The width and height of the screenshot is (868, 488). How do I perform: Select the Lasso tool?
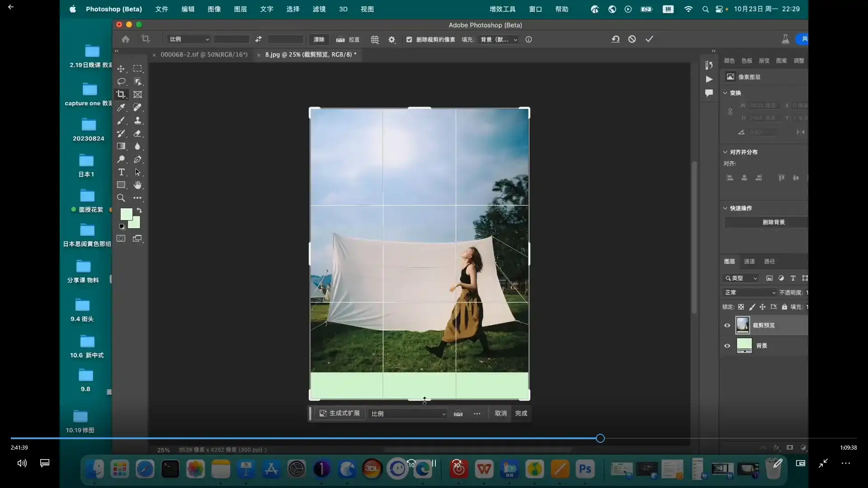click(121, 82)
